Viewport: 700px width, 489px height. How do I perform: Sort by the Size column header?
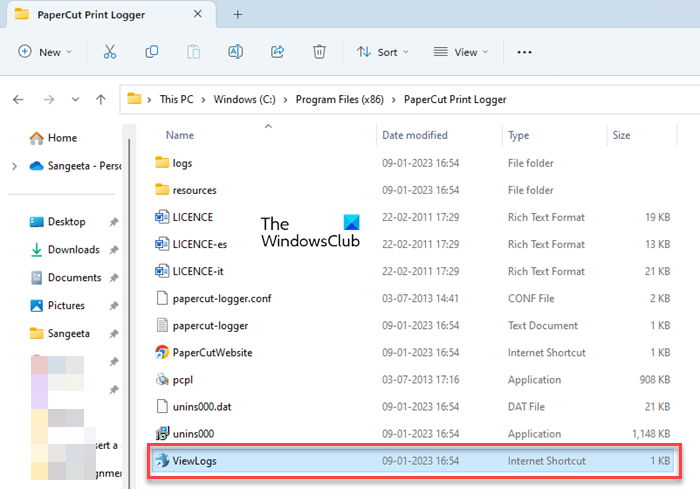click(621, 135)
